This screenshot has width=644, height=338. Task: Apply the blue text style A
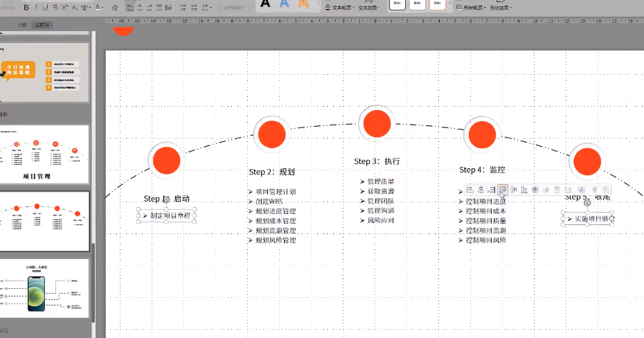tap(284, 3)
